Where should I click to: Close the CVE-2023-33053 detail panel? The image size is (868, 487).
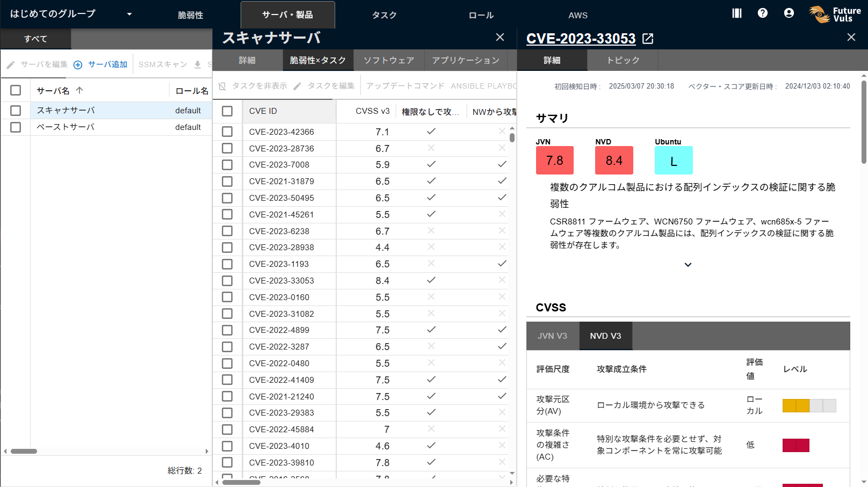click(x=851, y=37)
